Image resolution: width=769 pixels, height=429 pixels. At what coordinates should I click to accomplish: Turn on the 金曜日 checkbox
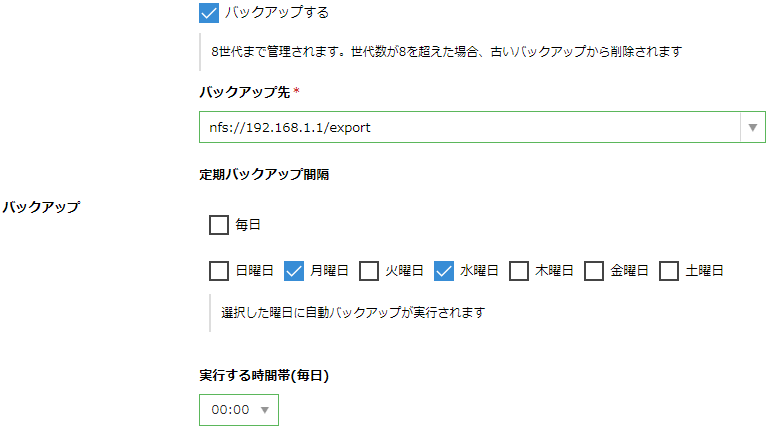[x=594, y=270]
